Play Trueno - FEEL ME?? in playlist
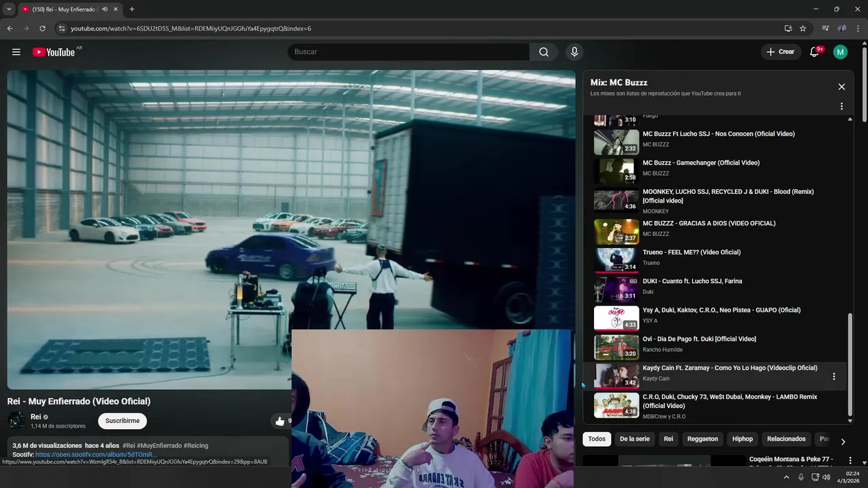 point(692,253)
